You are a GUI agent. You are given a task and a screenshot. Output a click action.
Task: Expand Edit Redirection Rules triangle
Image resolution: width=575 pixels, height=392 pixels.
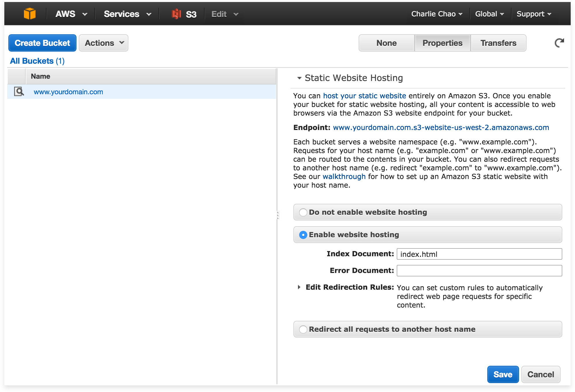point(299,287)
